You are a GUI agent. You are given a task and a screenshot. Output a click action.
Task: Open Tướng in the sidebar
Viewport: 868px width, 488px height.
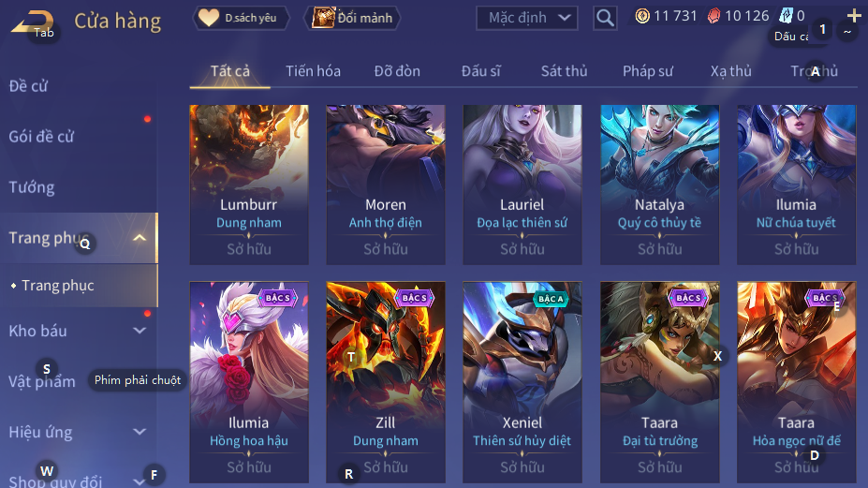(32, 187)
